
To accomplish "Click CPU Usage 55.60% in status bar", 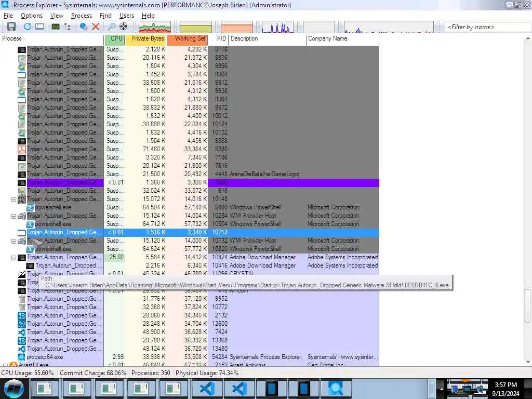I will coord(28,373).
